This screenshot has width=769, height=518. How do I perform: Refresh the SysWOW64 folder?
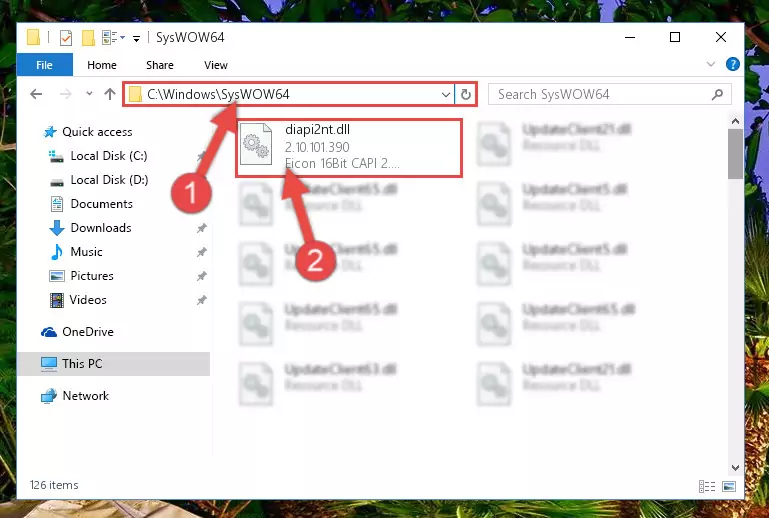coord(466,94)
